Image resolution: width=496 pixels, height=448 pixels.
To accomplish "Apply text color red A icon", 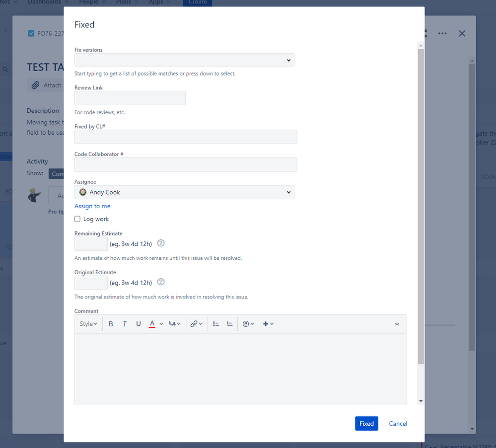I will click(x=152, y=324).
